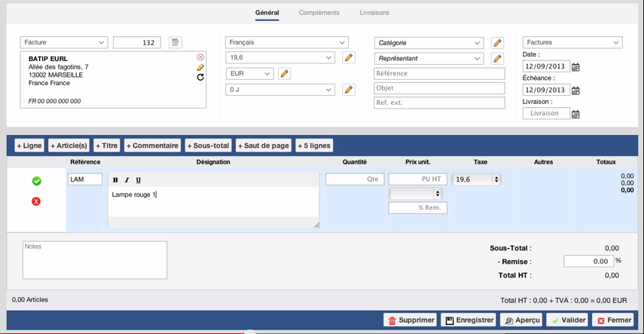Click the notepad icon next to number 132

click(175, 42)
